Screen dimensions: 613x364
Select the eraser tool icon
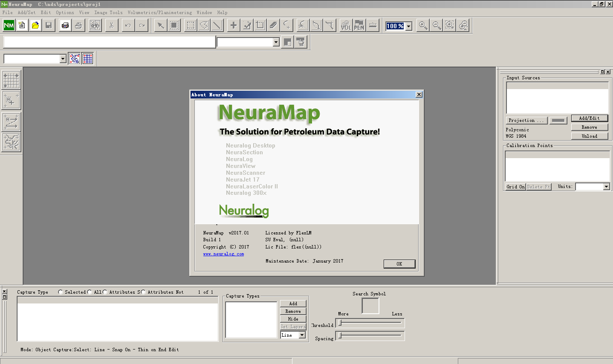[x=273, y=26]
